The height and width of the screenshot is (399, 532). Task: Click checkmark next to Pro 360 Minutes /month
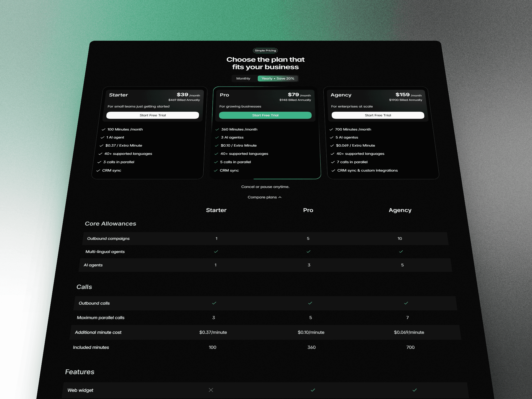pyautogui.click(x=217, y=129)
